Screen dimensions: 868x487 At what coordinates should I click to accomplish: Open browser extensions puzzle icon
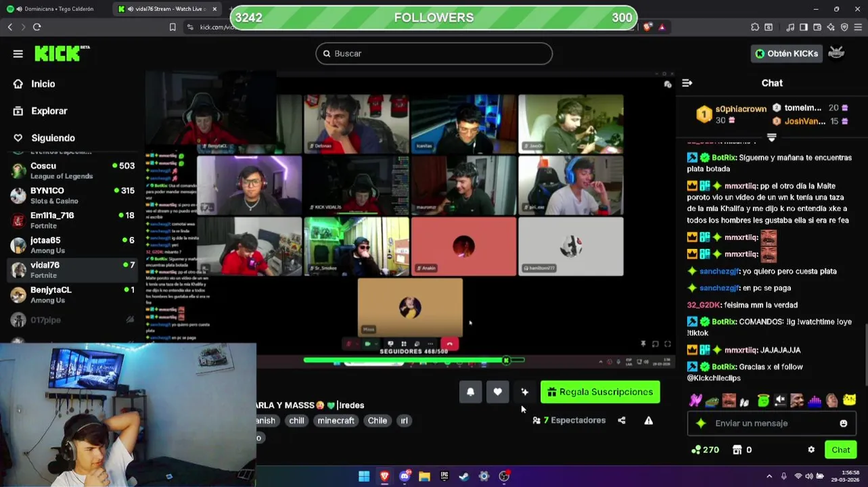pyautogui.click(x=755, y=27)
